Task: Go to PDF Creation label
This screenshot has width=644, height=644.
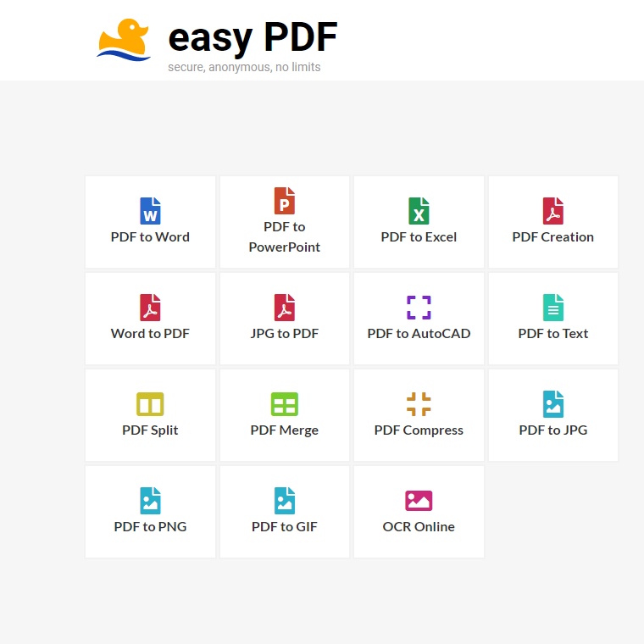Action: [552, 237]
